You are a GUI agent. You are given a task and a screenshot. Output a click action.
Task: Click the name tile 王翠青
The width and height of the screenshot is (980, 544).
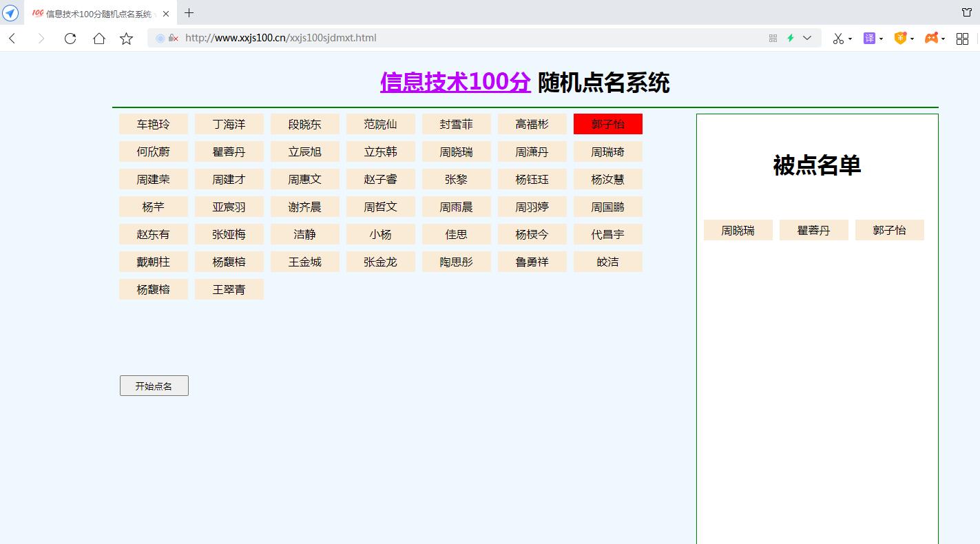tap(229, 289)
